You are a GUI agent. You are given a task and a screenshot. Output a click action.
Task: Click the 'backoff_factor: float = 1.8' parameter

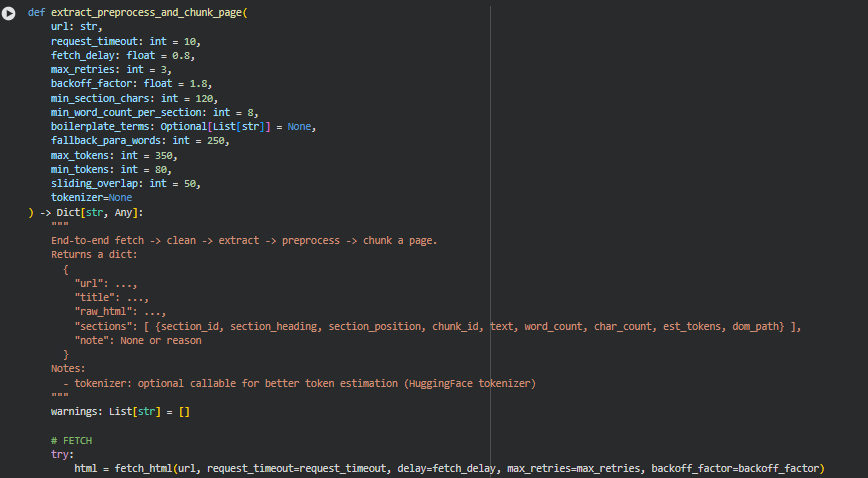pyautogui.click(x=131, y=84)
